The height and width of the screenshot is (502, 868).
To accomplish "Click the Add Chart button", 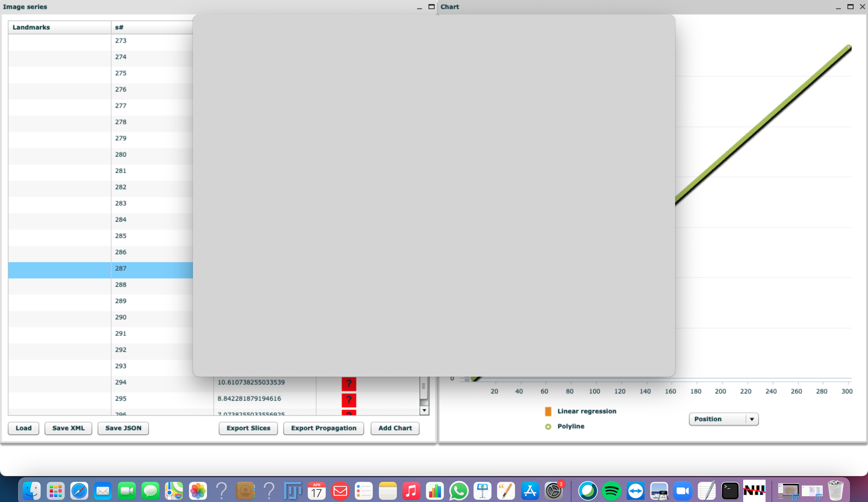I will click(395, 428).
